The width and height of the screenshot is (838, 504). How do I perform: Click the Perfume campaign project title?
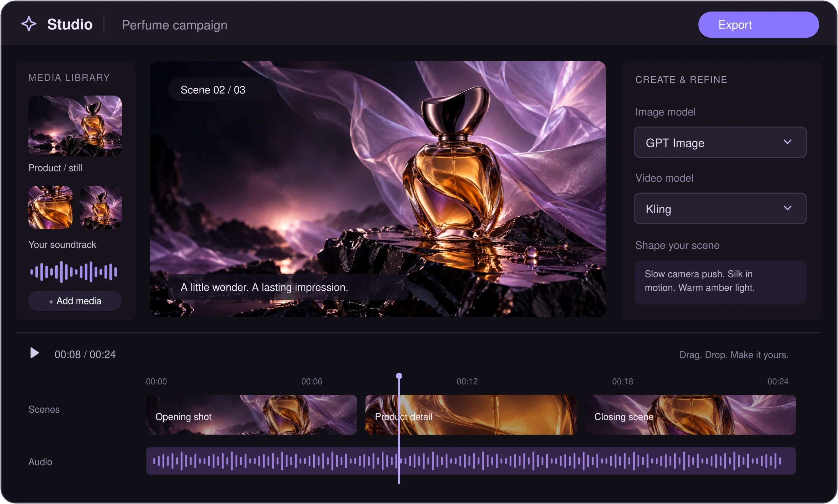click(174, 25)
